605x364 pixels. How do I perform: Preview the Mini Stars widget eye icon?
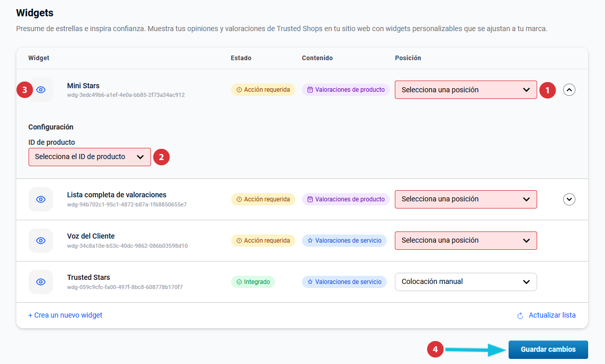tap(41, 90)
